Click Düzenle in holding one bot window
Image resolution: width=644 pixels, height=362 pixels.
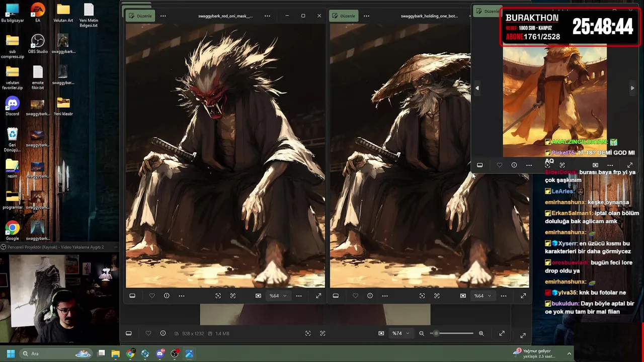coord(344,16)
